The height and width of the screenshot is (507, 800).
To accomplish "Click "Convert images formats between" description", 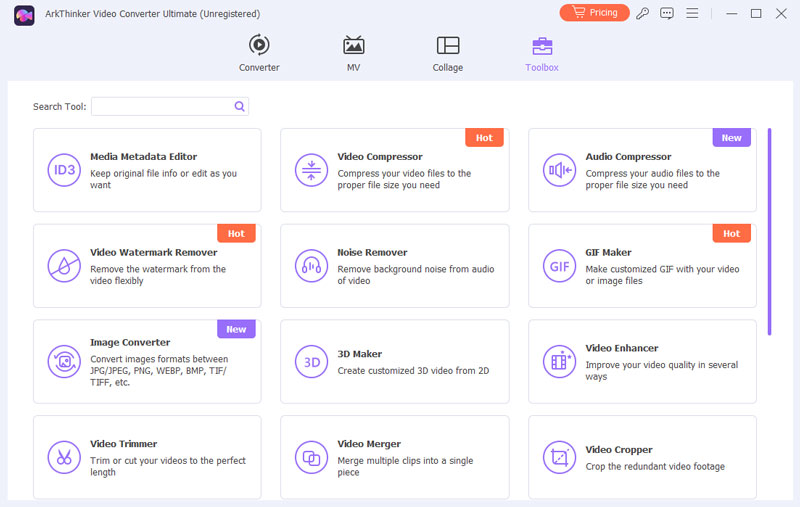I will pyautogui.click(x=159, y=371).
